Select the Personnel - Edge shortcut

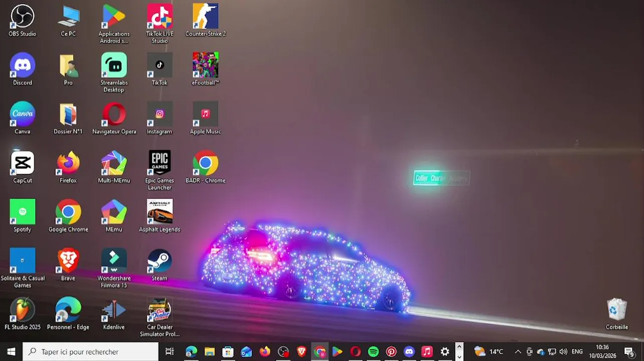click(68, 314)
